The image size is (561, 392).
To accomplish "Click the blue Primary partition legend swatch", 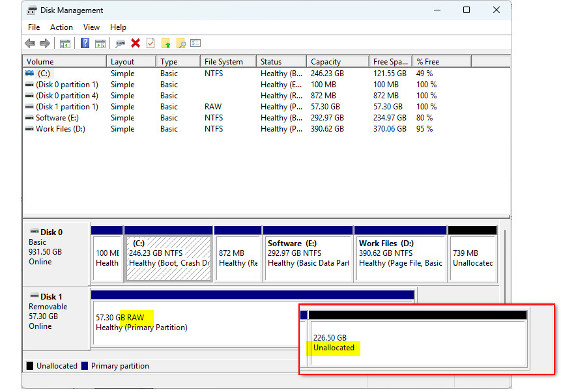I will 85,366.
